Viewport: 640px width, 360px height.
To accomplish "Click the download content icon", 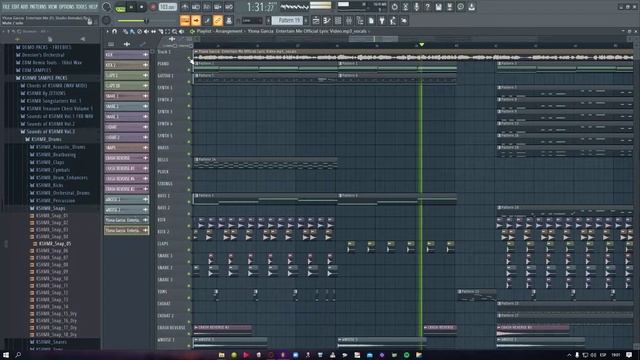I will [471, 7].
